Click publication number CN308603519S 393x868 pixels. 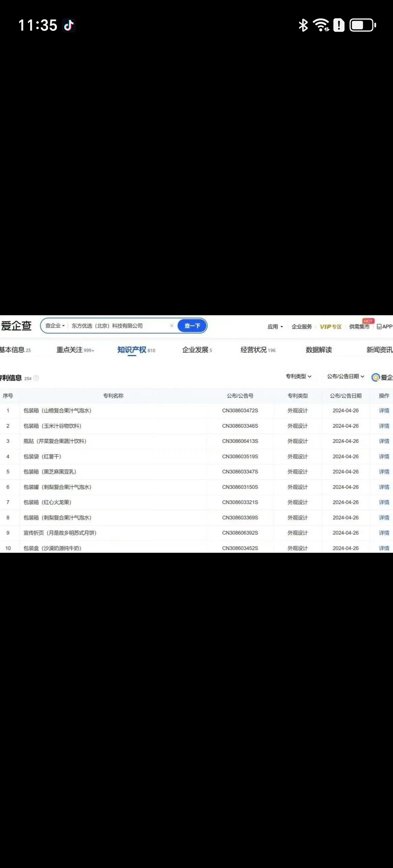pos(240,456)
